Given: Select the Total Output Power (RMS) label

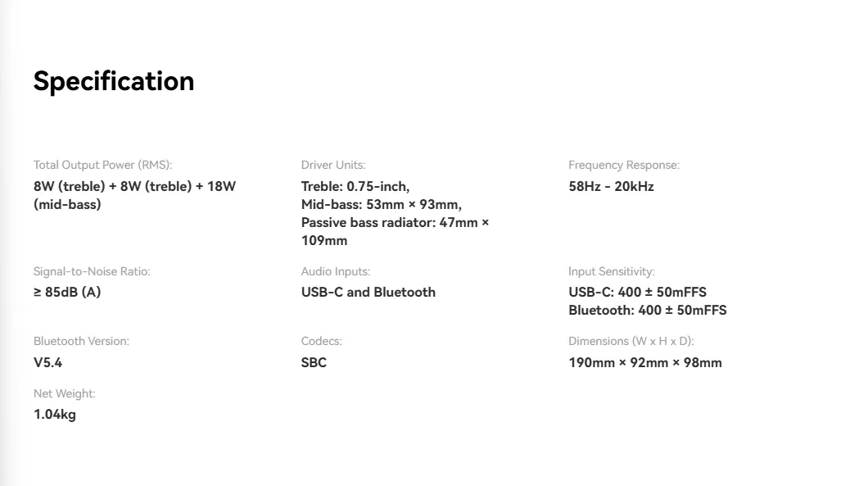Looking at the screenshot, I should pos(102,165).
